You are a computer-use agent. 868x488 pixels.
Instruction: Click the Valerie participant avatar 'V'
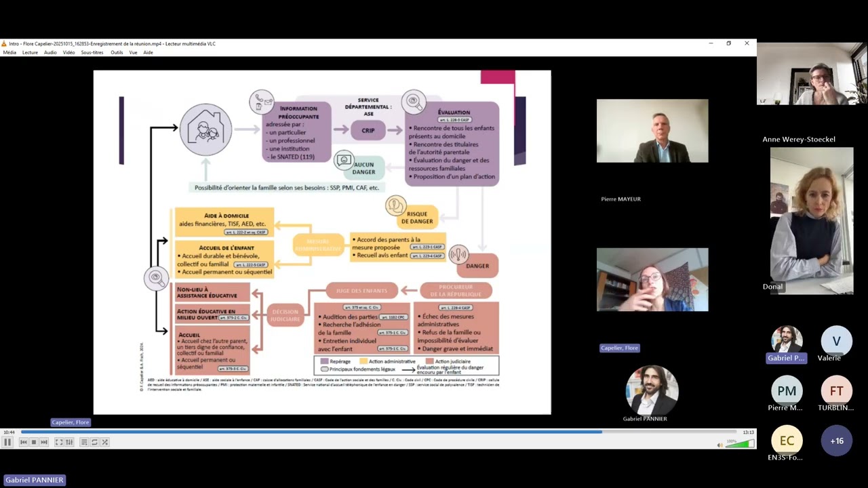click(x=837, y=341)
